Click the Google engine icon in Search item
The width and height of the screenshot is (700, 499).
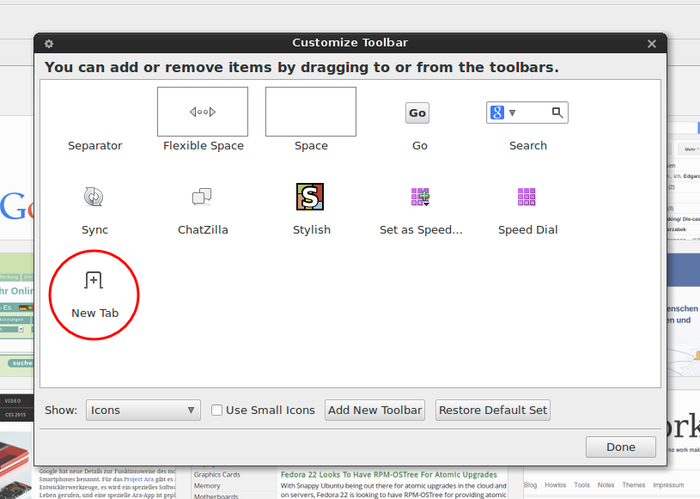pos(497,112)
